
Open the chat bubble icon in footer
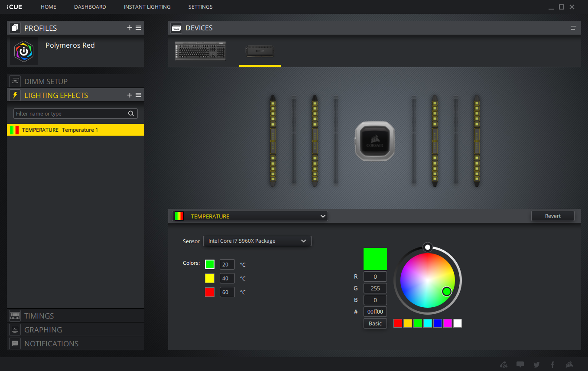click(520, 364)
